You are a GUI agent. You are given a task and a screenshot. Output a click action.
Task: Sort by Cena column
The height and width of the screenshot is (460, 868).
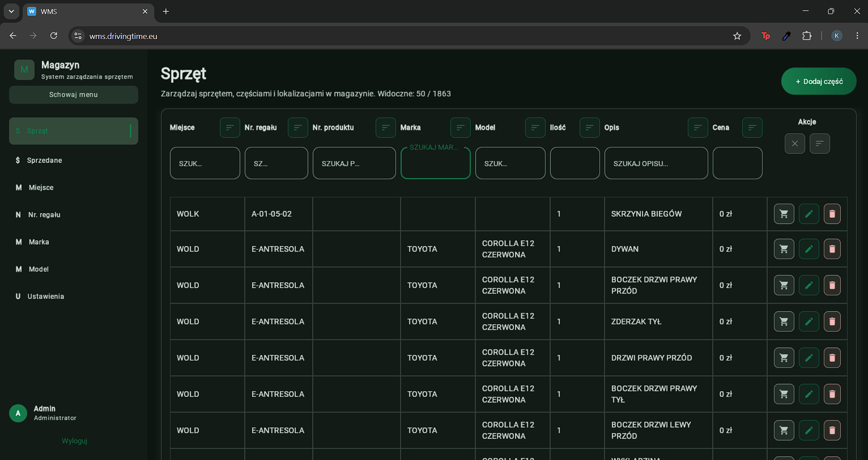(752, 128)
